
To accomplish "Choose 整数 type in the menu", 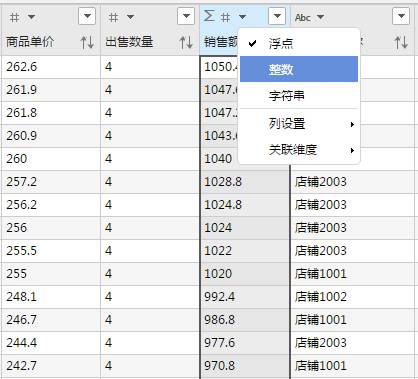I will click(x=299, y=69).
